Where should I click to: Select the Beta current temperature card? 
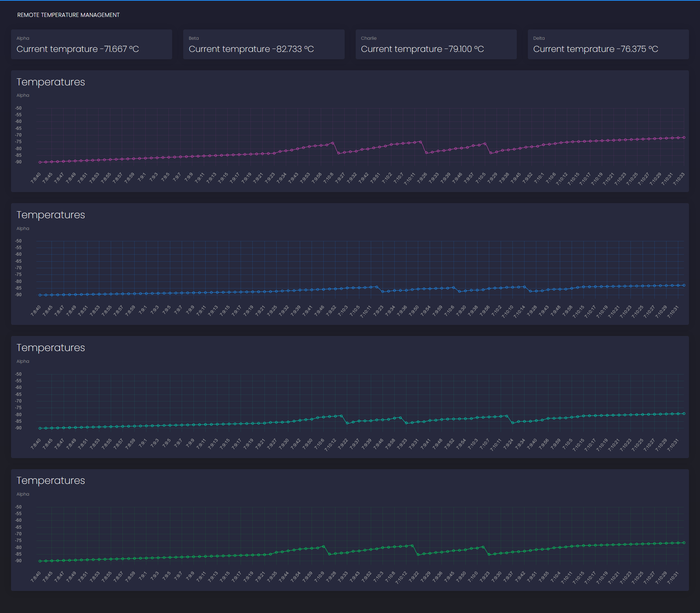pos(264,45)
